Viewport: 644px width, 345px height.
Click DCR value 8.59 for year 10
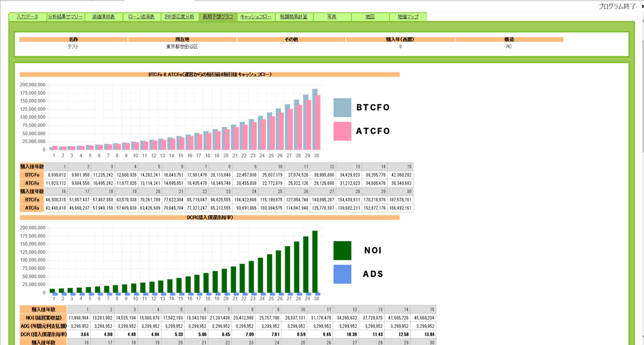pyautogui.click(x=301, y=334)
